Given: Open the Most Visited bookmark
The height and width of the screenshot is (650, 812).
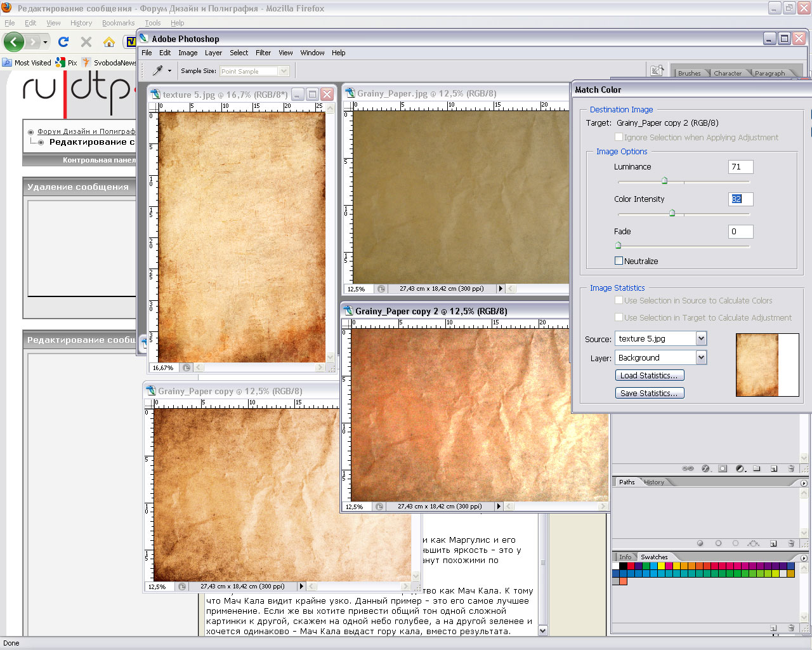Looking at the screenshot, I should click(27, 62).
